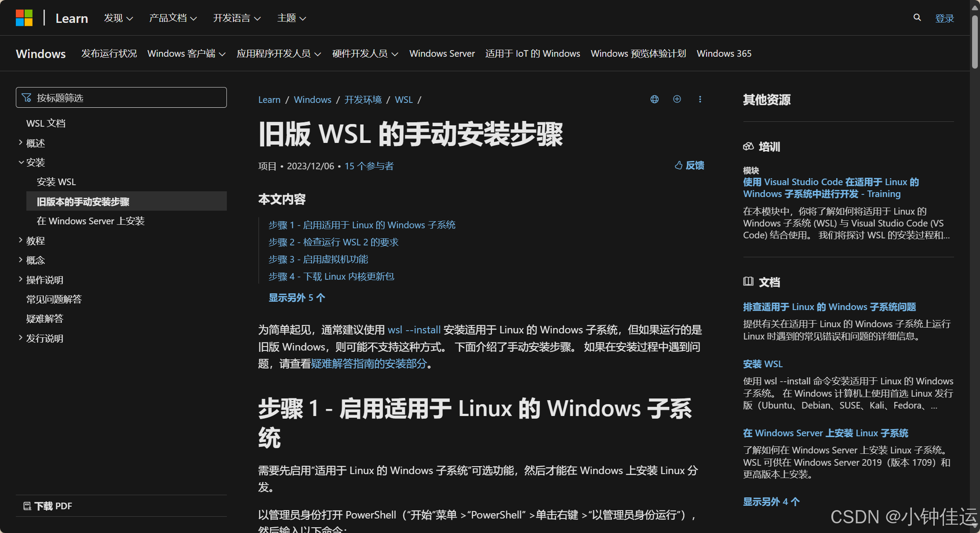This screenshot has height=533, width=980.
Task: Click the filter icon in title filter box
Action: pyautogui.click(x=26, y=98)
